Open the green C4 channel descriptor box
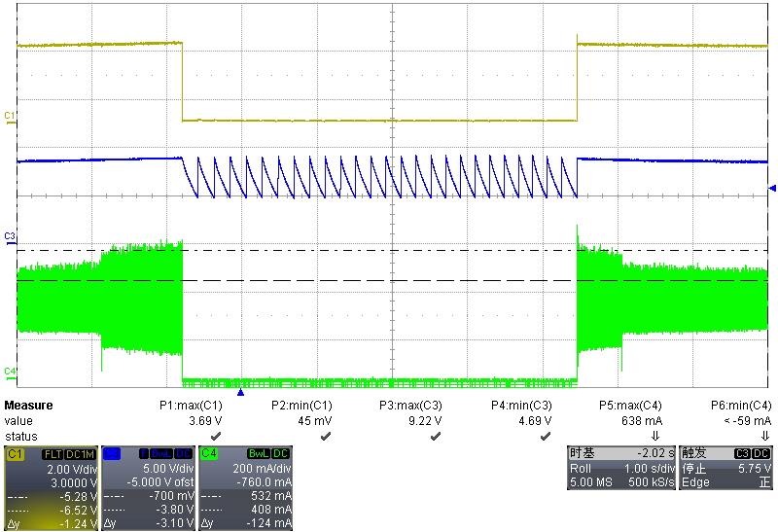Image resolution: width=778 pixels, height=532 pixels. [245, 488]
